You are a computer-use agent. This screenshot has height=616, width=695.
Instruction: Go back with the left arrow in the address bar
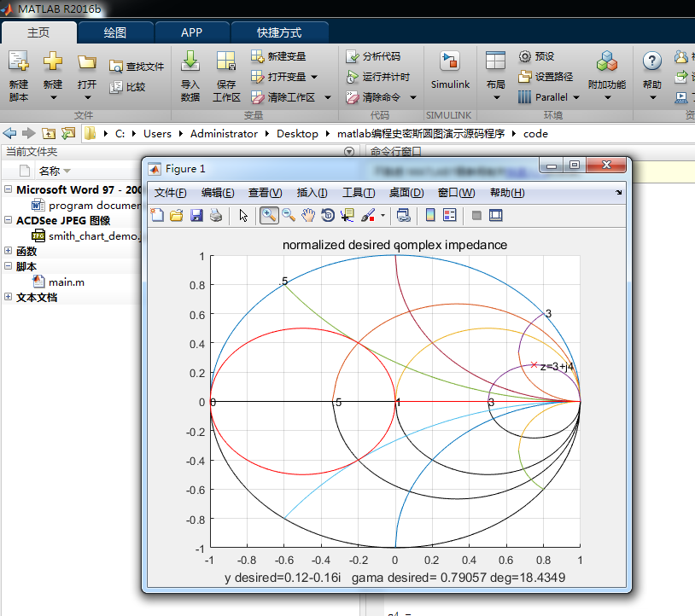pyautogui.click(x=9, y=133)
